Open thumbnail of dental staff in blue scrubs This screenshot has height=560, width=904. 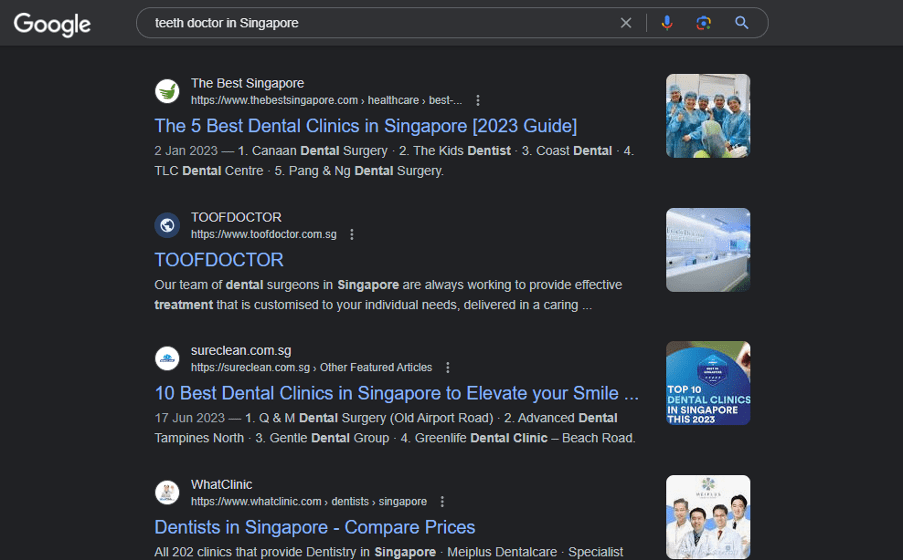[x=708, y=116]
